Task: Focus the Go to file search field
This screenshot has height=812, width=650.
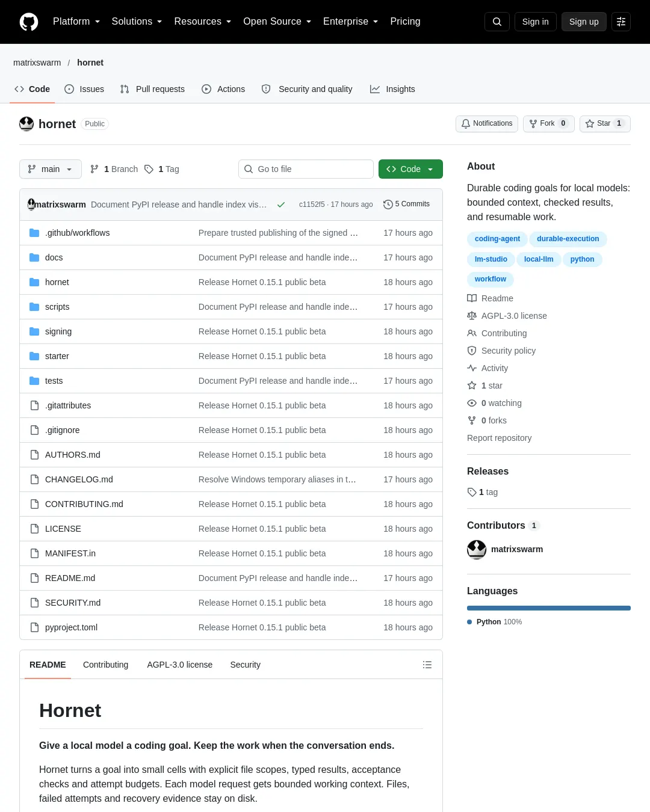Action: (306, 169)
